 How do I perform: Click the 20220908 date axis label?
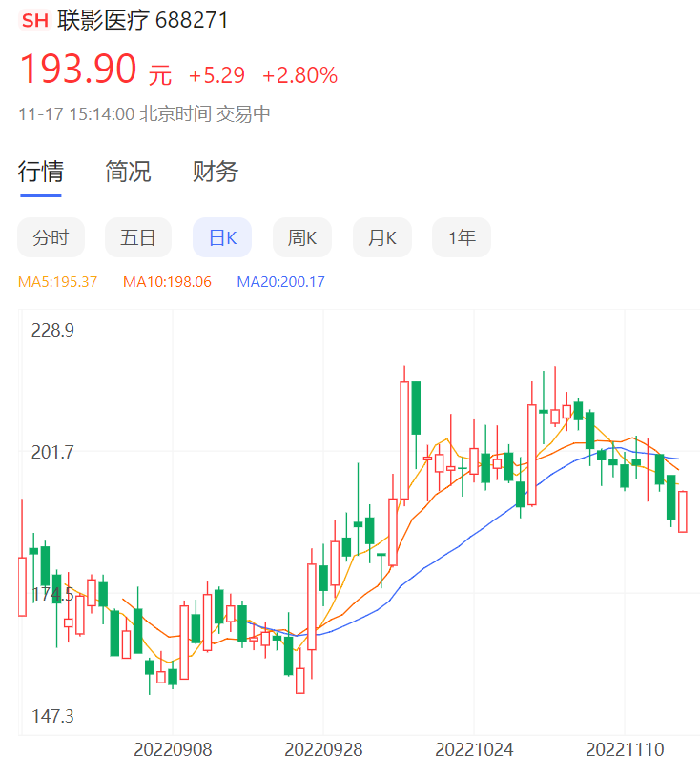click(x=173, y=750)
